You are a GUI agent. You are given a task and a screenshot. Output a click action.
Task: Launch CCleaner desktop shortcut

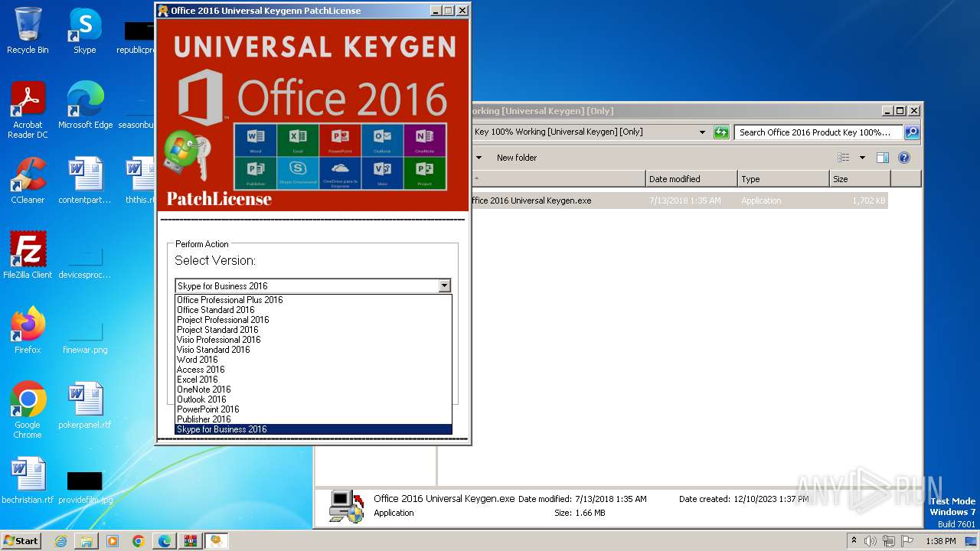pos(28,181)
